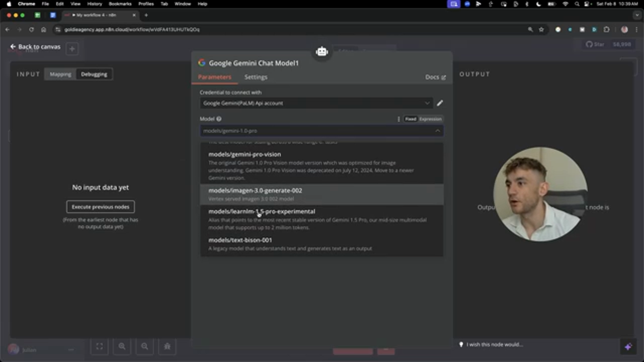Expand the credential dropdown
644x362 pixels.
(427, 103)
